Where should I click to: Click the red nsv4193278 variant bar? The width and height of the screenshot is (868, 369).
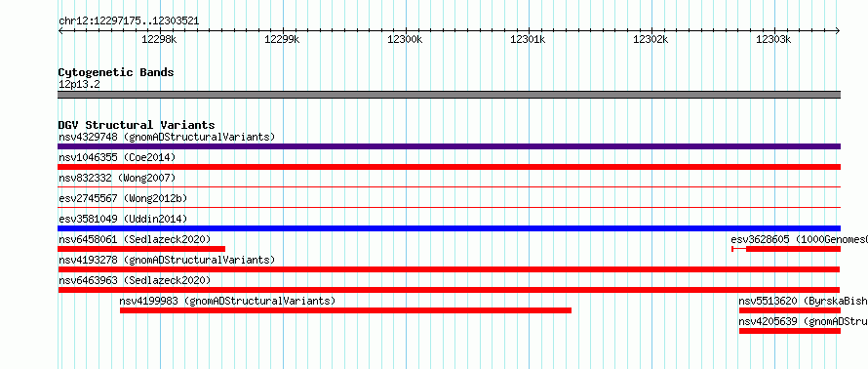pos(449,269)
